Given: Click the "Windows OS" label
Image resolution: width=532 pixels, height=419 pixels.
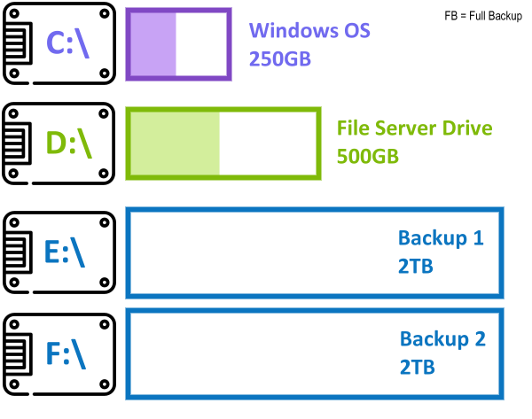Looking at the screenshot, I should (307, 30).
